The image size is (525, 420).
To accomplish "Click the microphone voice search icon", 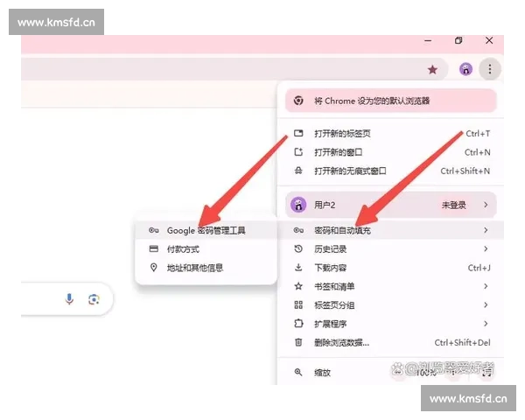I will (69, 298).
